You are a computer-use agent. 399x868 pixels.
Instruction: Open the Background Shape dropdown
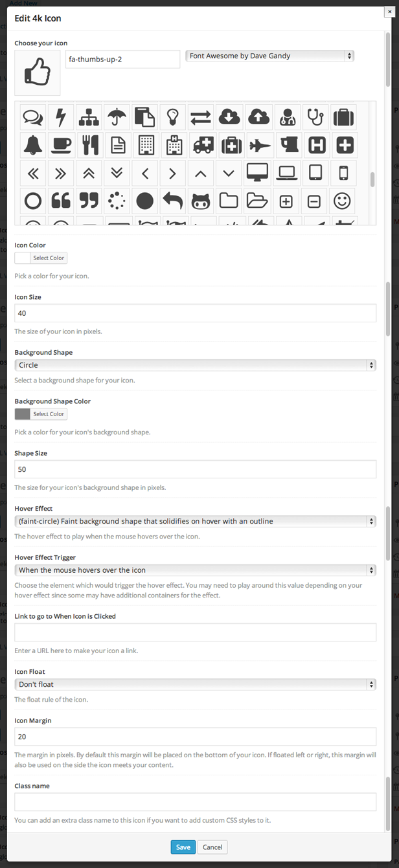[x=195, y=365]
